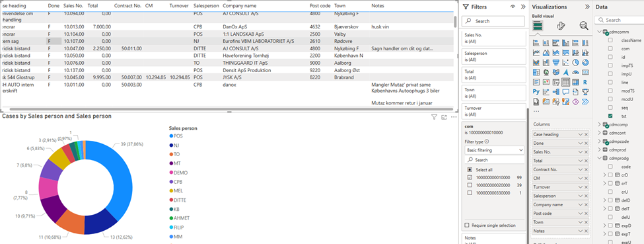This screenshot has width=644, height=244.
Task: Choose the funnel chart visual
Action: pos(556,63)
